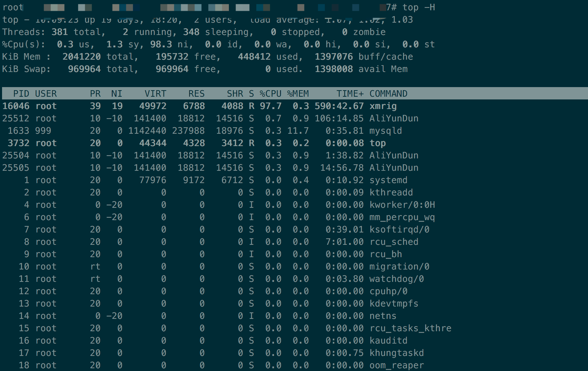The width and height of the screenshot is (588, 371).
Task: Click the COMMAND column header
Action: pos(388,93)
